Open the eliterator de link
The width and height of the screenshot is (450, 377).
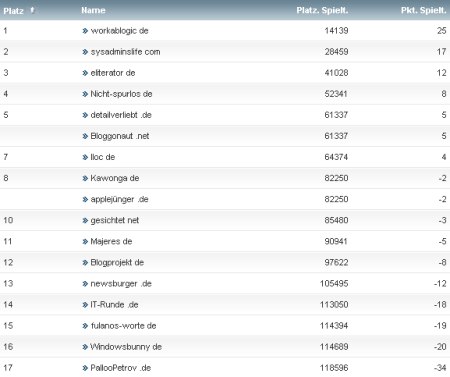113,73
